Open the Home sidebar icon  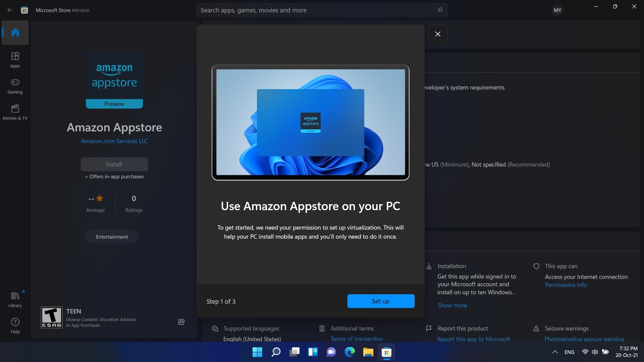coord(15,33)
